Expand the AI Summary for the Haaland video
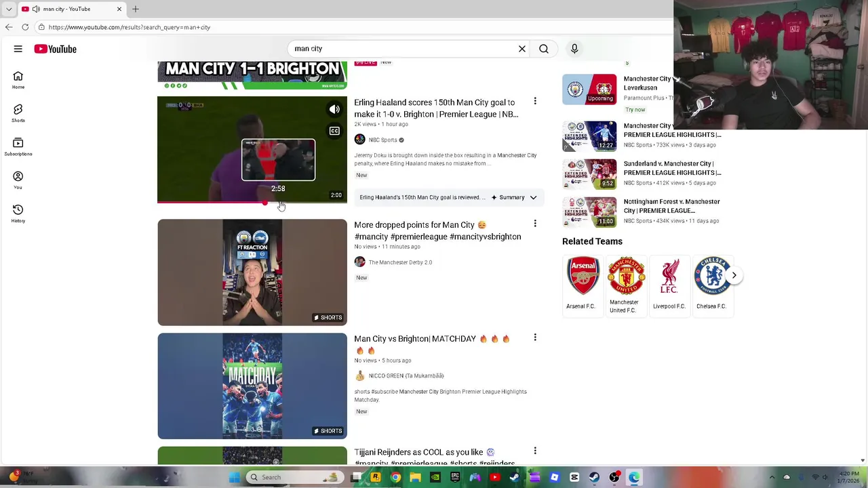The height and width of the screenshot is (488, 868). 534,197
